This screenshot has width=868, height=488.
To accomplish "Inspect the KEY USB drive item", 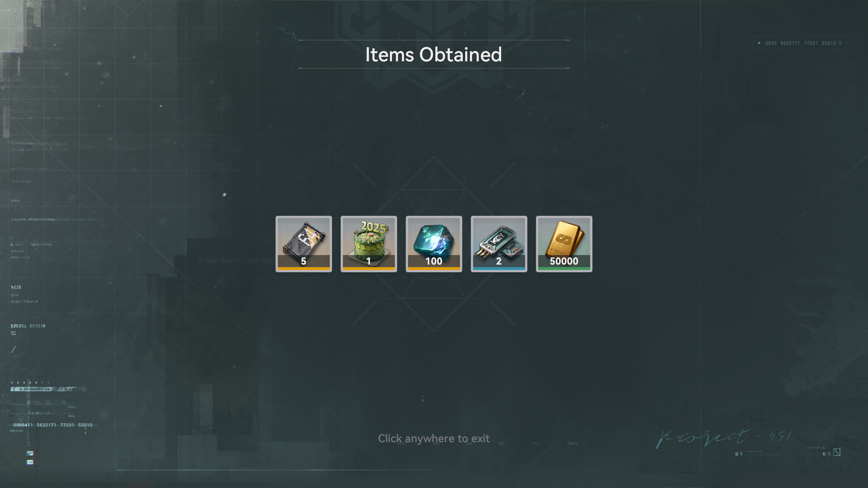I will (499, 244).
